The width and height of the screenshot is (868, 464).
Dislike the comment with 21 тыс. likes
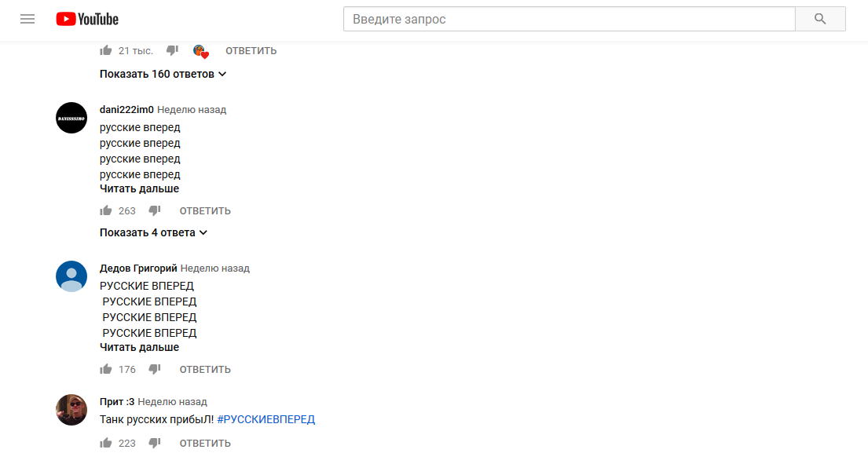click(x=172, y=51)
